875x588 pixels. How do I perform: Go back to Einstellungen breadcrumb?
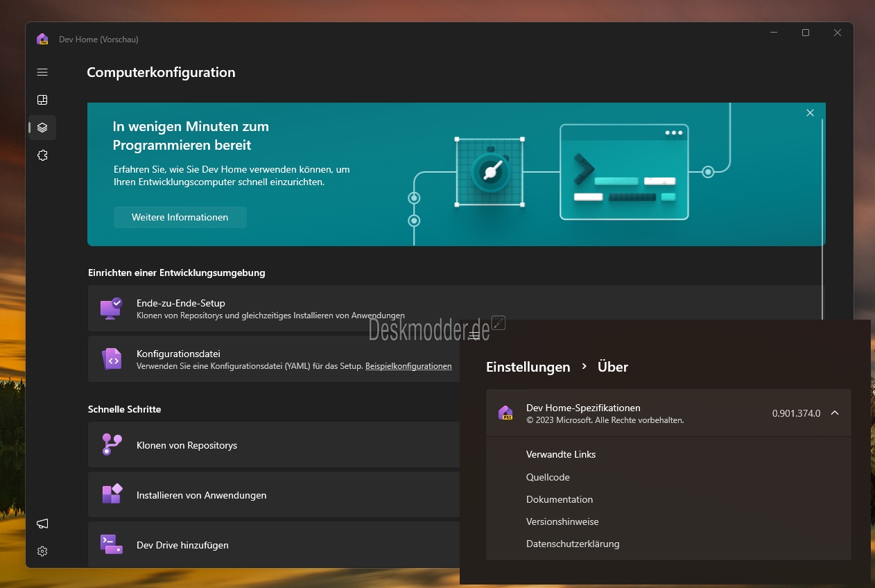point(528,367)
